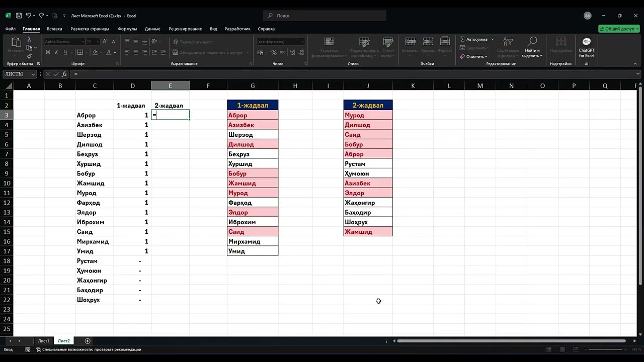This screenshot has width=644, height=362.
Task: Toggle Переносить текст wrap text
Action: [x=193, y=42]
